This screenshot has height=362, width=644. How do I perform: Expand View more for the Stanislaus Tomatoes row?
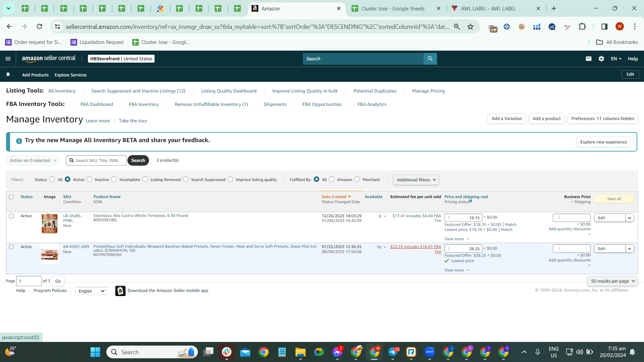pyautogui.click(x=457, y=239)
